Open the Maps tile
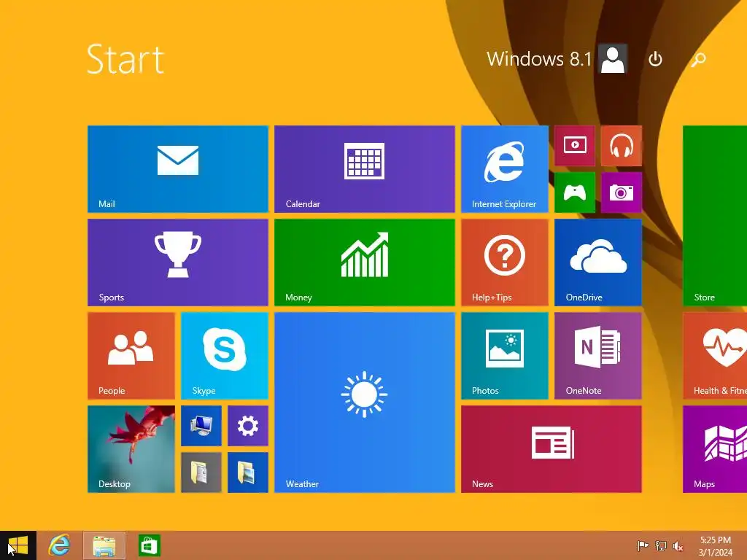This screenshot has width=747, height=560. point(715,449)
